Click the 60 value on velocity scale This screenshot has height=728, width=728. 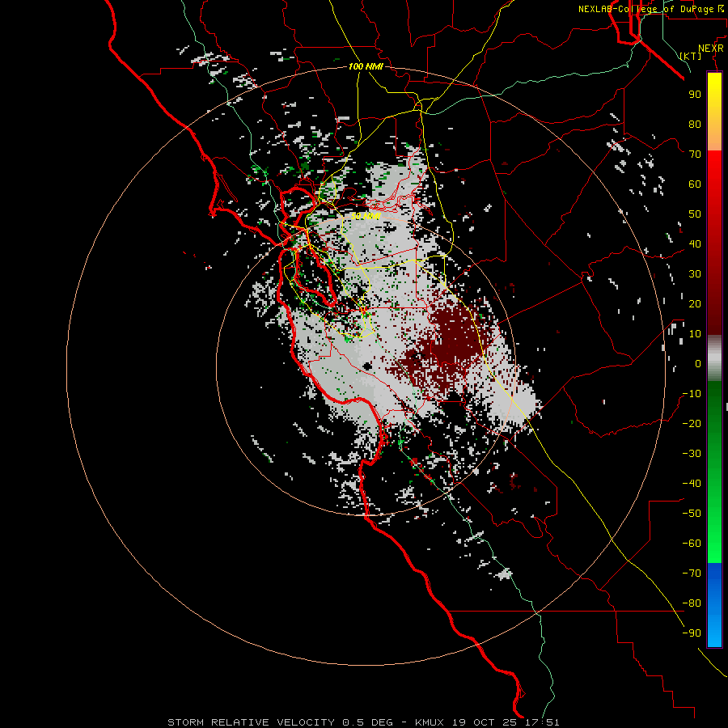click(x=695, y=184)
